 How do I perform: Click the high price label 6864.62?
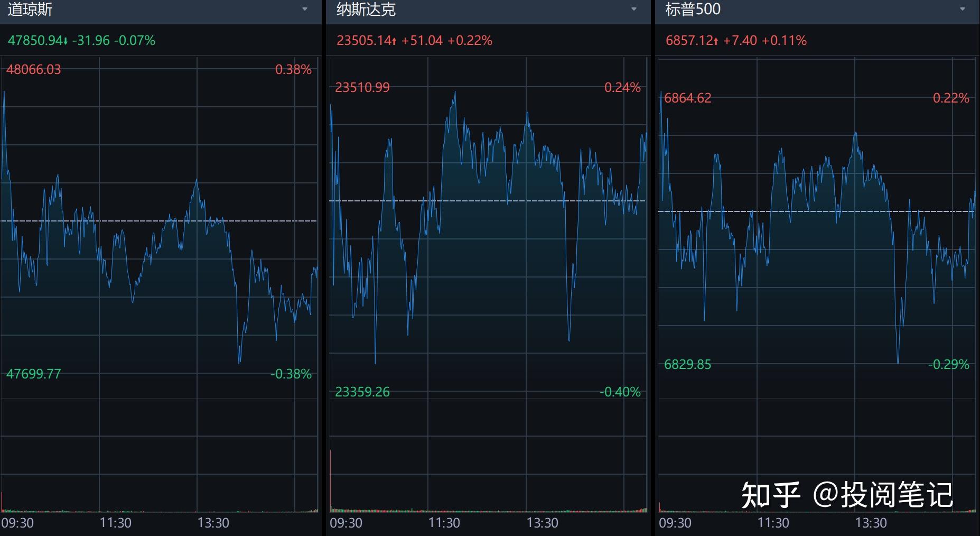[689, 98]
